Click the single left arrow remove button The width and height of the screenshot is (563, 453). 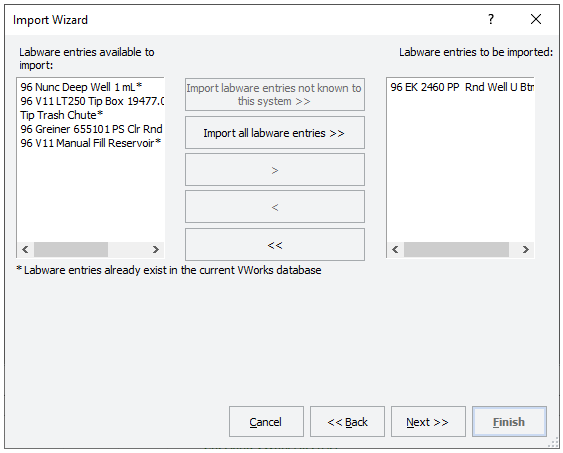(275, 207)
